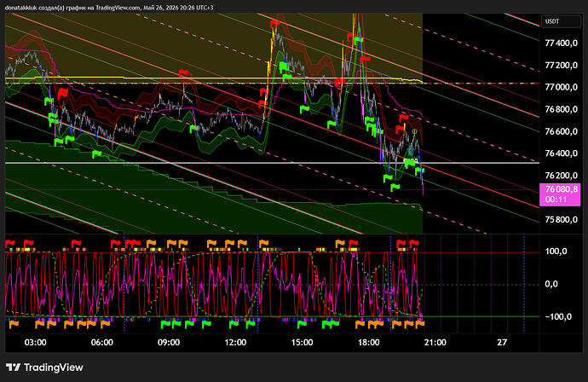
Task: Click the oscillator scale value 0,0
Action: (x=551, y=284)
